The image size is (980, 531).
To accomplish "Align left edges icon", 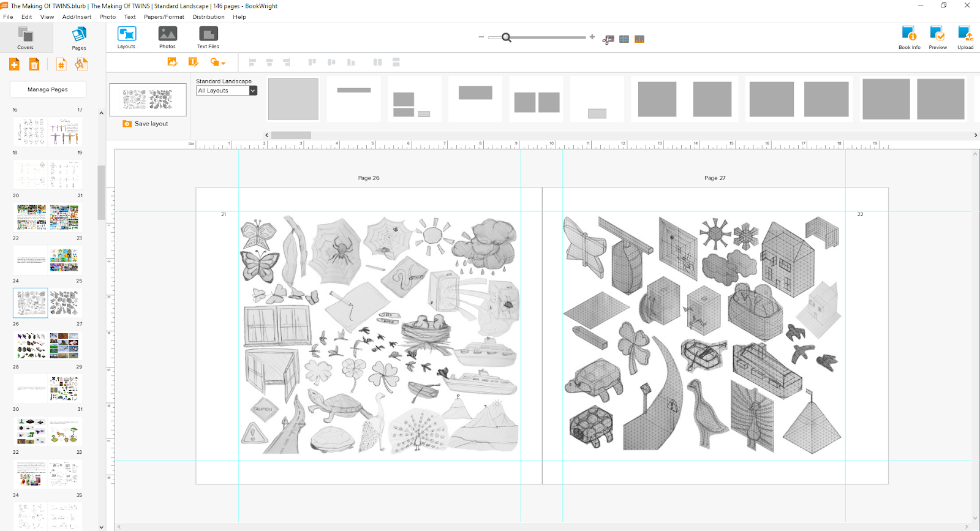I will (252, 62).
